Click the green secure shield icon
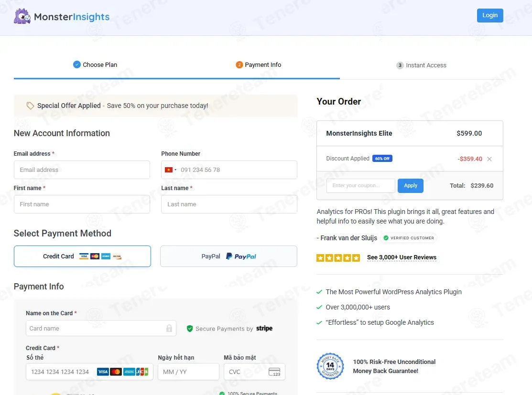 click(190, 329)
